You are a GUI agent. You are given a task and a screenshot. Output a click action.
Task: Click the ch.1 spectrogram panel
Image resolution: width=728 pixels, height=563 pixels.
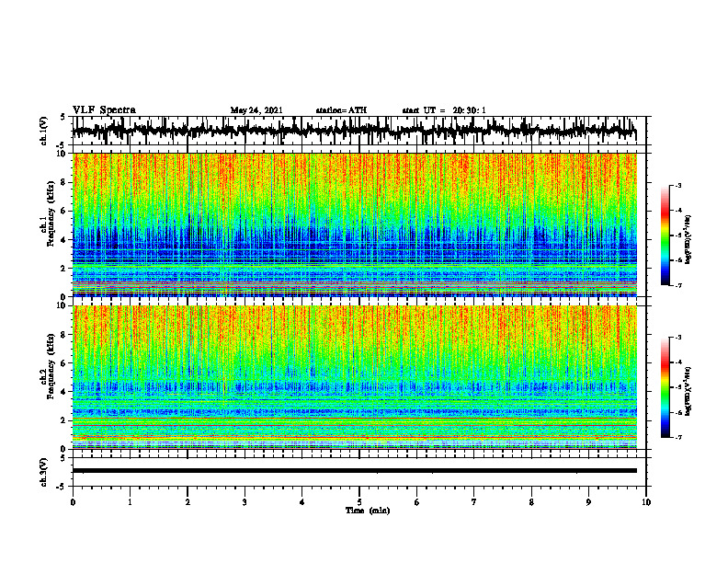(355, 224)
